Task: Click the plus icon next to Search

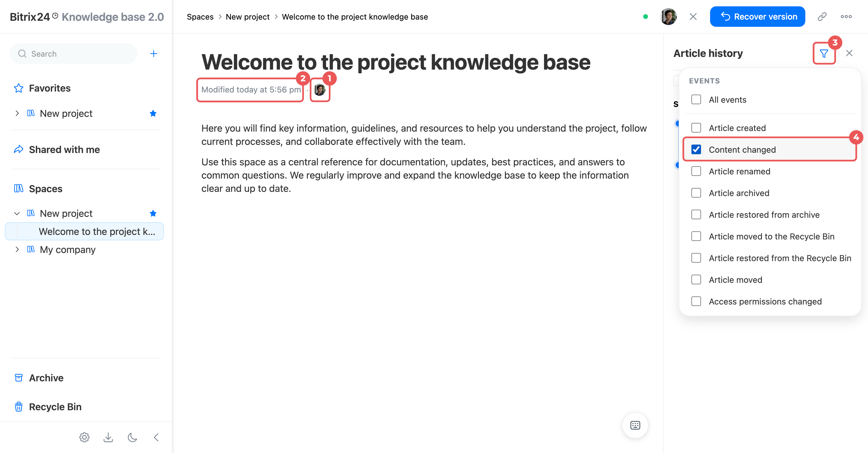Action: pyautogui.click(x=154, y=54)
